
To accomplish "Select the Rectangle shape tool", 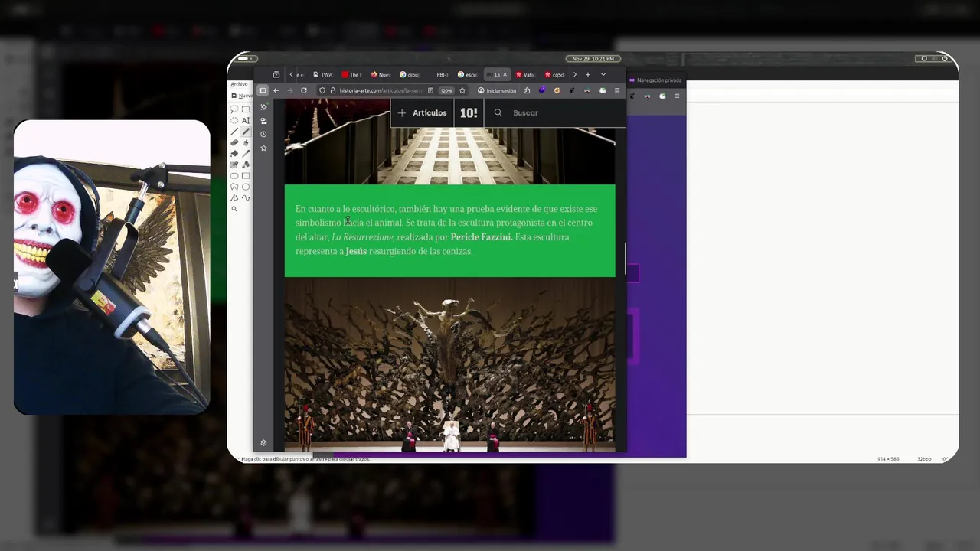I will [246, 176].
